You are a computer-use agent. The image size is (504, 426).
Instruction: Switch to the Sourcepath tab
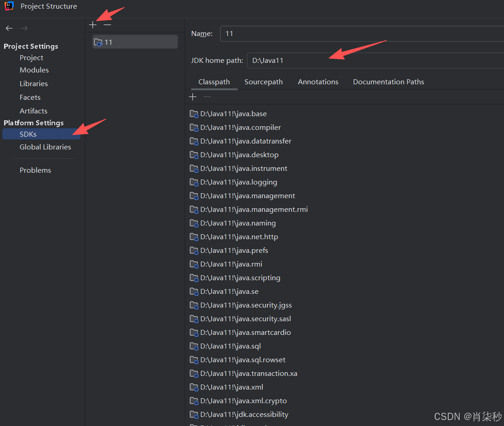click(264, 82)
